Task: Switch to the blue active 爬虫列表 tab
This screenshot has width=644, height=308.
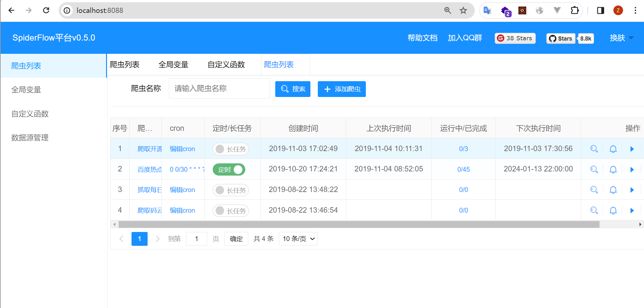Action: 279,64
